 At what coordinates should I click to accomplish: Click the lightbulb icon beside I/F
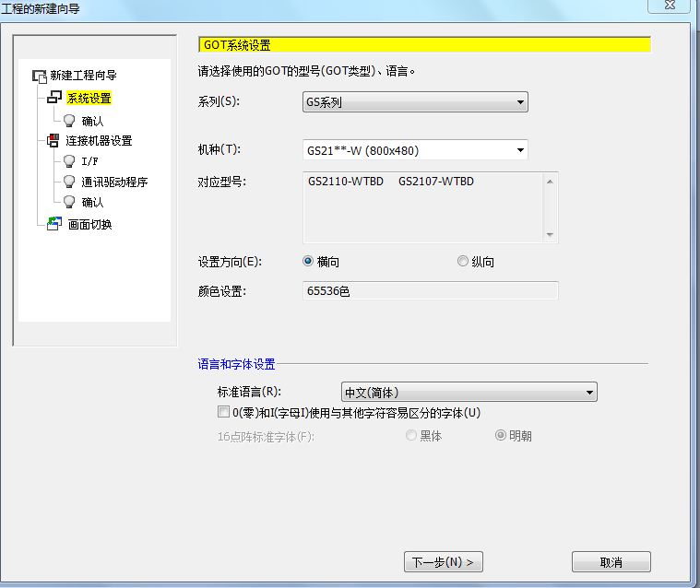click(x=69, y=161)
